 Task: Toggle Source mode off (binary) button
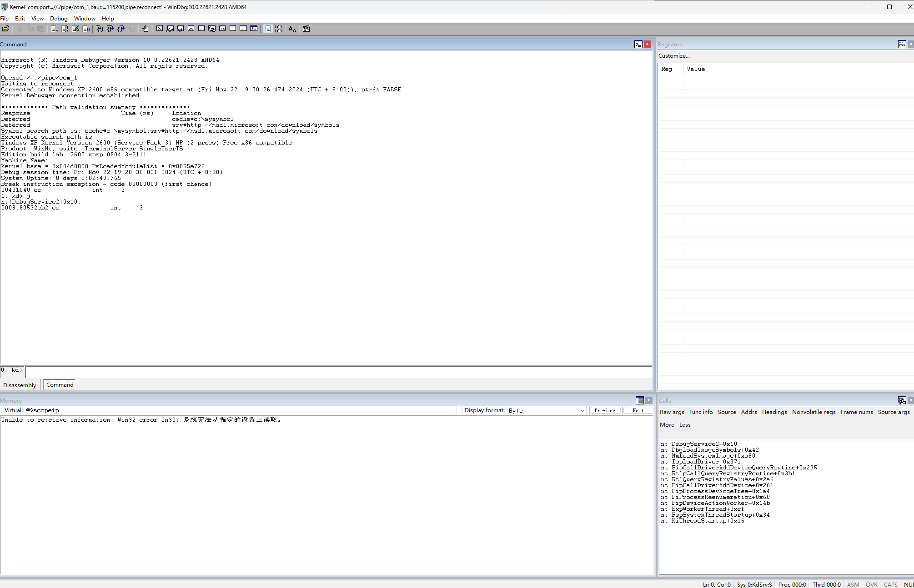click(x=278, y=29)
